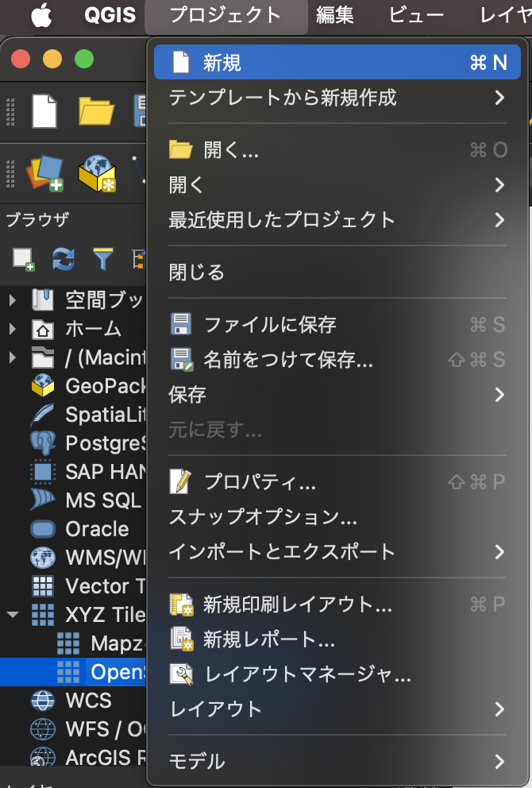This screenshot has width=532, height=788.
Task: Expand the / (Macintosh HD) tree node
Action: [13, 357]
